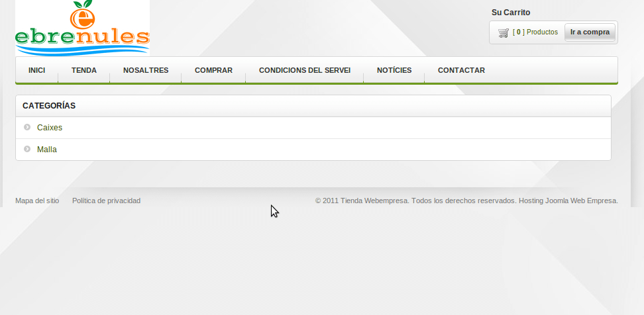The height and width of the screenshot is (315, 644).
Task: Open the Caixes category link
Action: coord(50,128)
